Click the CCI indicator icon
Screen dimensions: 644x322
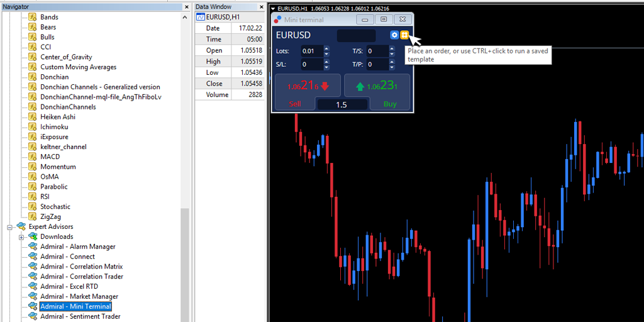[33, 47]
